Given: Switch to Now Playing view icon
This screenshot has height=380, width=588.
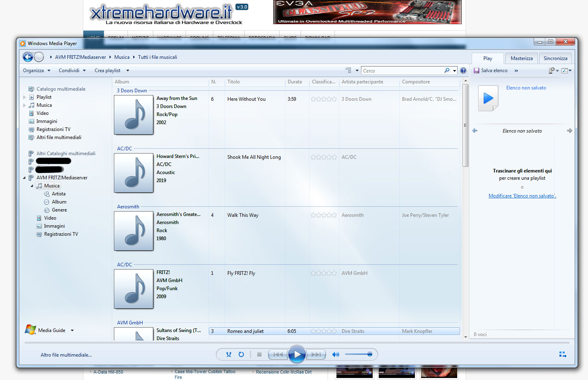Looking at the screenshot, I should 563,355.
